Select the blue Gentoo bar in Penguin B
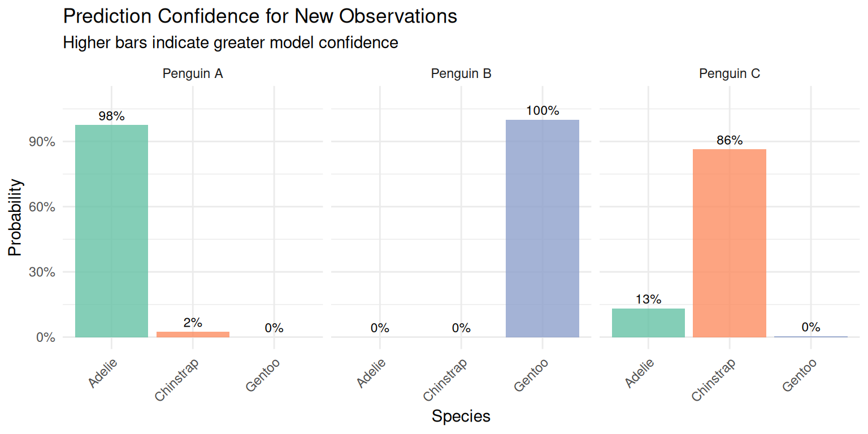 point(542,228)
